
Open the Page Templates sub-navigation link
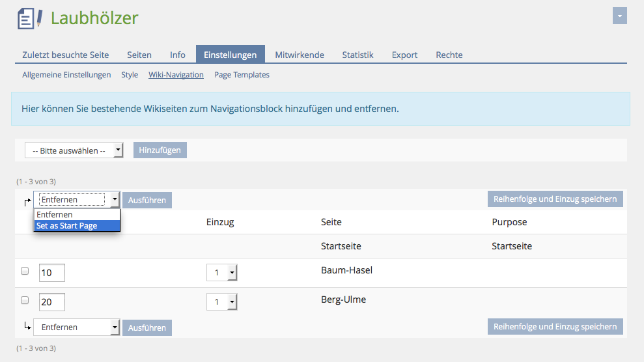[242, 75]
